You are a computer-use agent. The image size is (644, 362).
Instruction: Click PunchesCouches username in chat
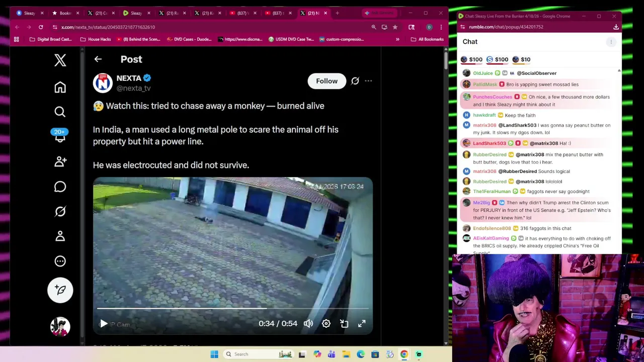(492, 97)
